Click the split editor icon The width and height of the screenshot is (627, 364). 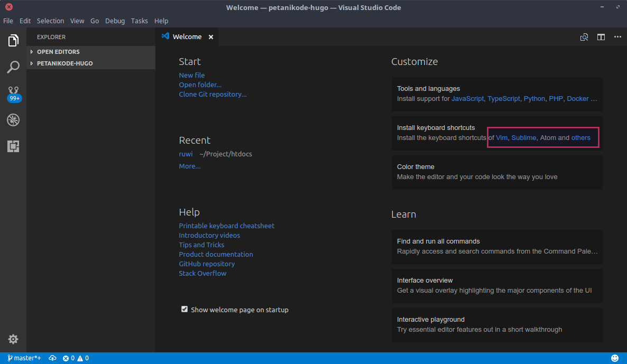(601, 37)
